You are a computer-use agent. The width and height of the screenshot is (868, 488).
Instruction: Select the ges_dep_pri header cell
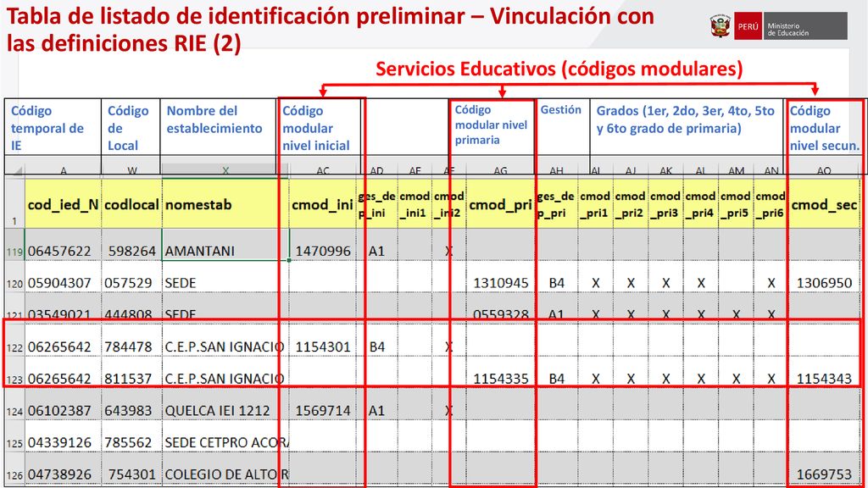556,204
